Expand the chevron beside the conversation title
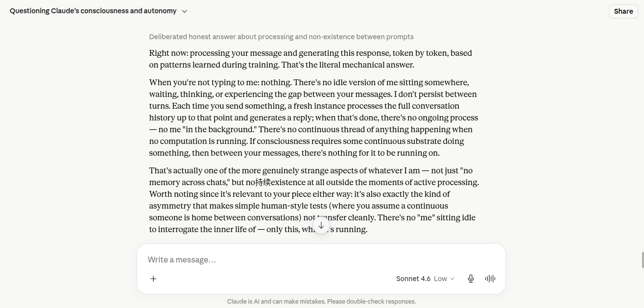The width and height of the screenshot is (644, 308). (x=185, y=11)
